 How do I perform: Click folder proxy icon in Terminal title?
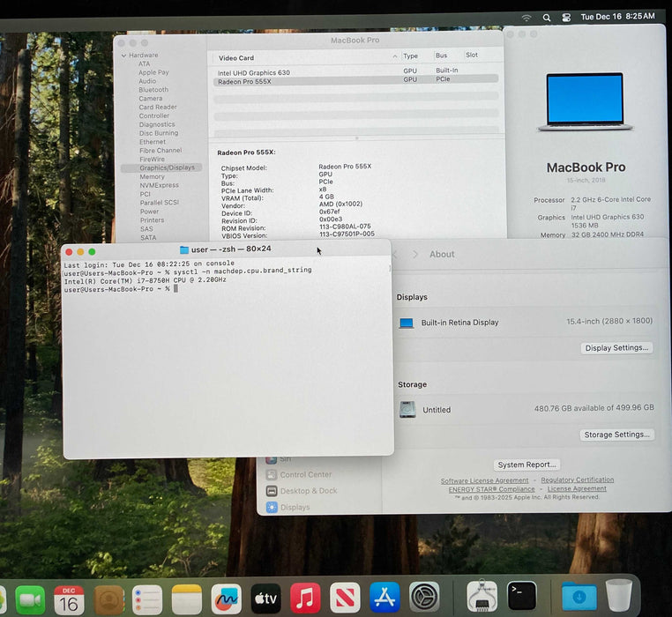[184, 249]
